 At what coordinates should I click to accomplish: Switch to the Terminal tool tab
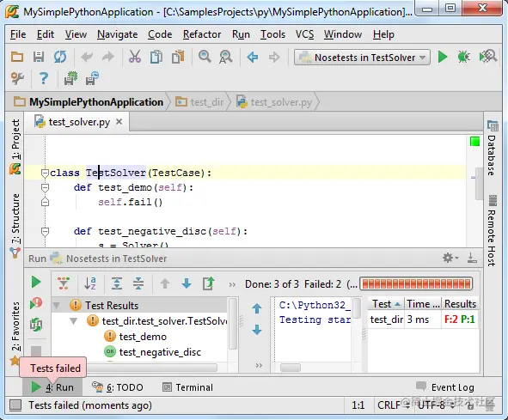(x=188, y=387)
